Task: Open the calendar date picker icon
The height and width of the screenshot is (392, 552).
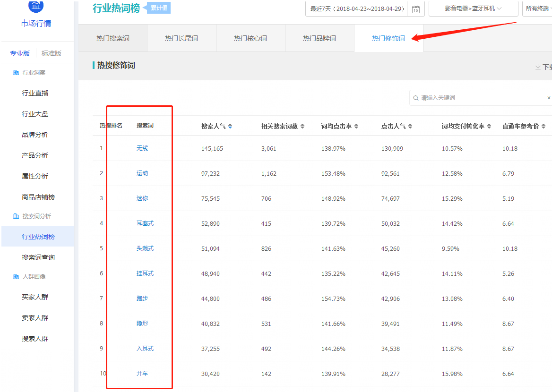Action: pyautogui.click(x=415, y=9)
